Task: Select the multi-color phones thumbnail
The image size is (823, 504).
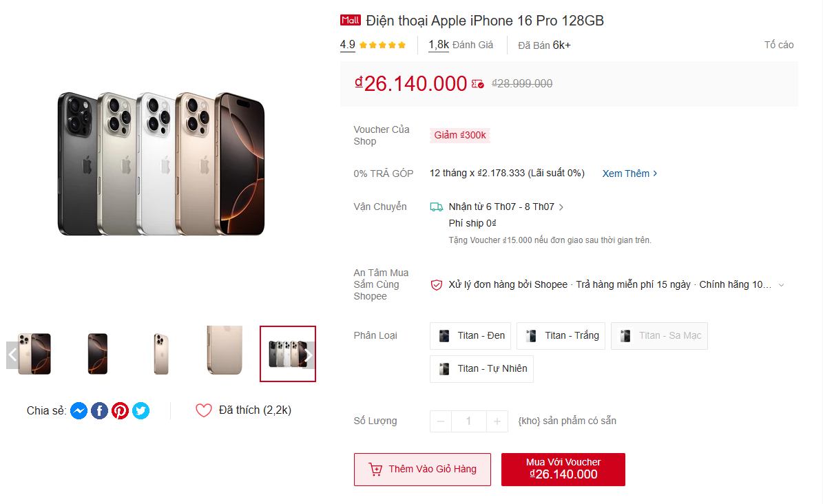Action: [x=288, y=354]
